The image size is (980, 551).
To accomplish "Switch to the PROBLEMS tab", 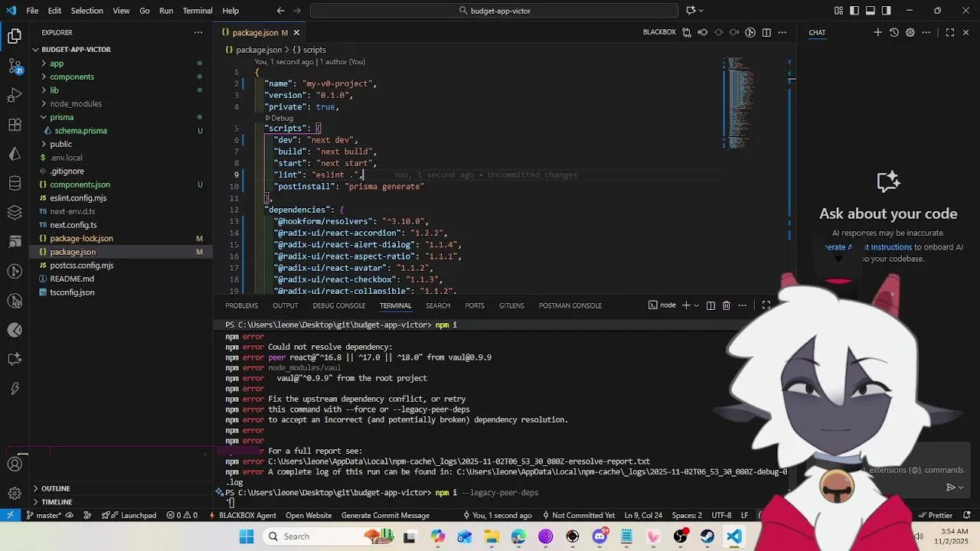I will click(241, 305).
